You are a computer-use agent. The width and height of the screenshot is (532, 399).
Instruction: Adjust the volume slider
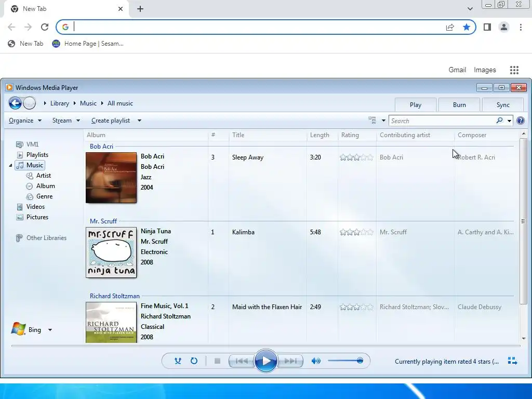[x=345, y=361]
